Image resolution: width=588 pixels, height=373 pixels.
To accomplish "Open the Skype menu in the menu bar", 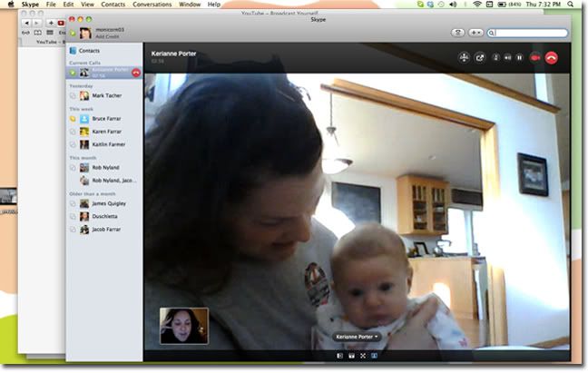I will pyautogui.click(x=30, y=5).
